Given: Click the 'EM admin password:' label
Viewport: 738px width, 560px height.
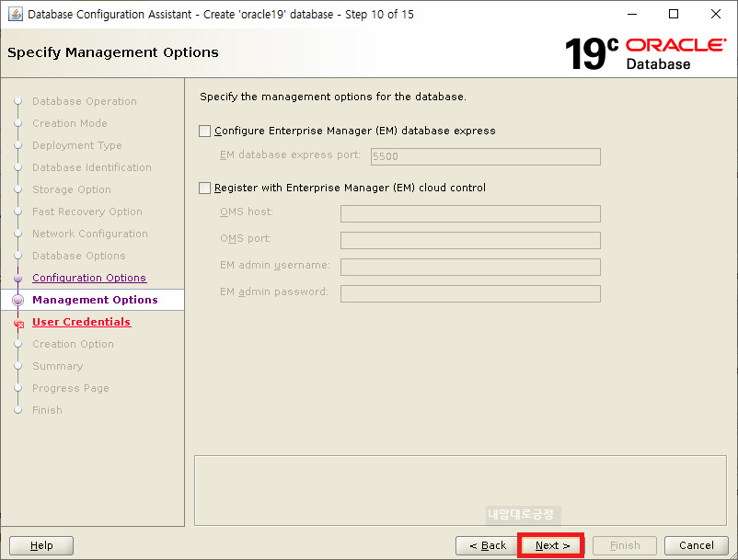Looking at the screenshot, I should 274,292.
